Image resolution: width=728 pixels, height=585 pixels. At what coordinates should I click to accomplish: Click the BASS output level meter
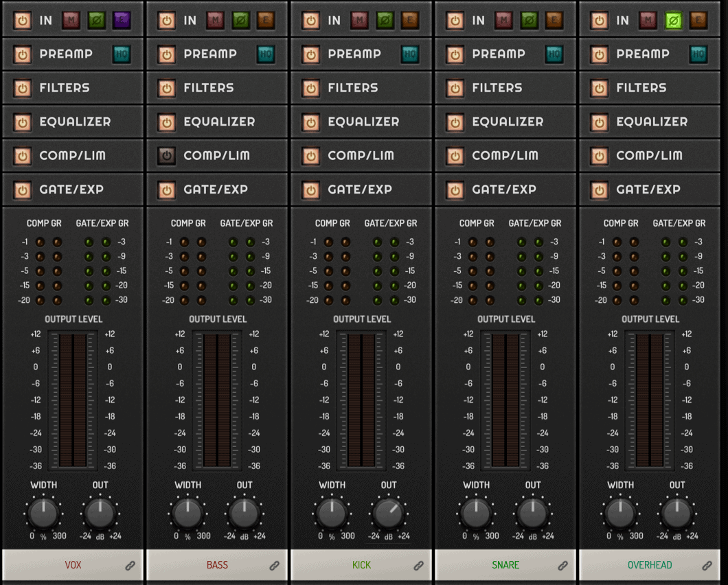(x=217, y=400)
